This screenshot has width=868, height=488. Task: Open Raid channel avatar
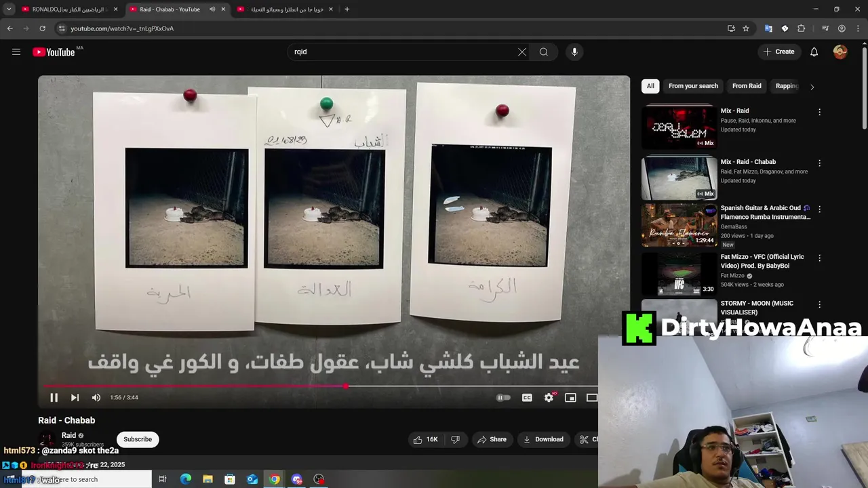[x=47, y=441]
